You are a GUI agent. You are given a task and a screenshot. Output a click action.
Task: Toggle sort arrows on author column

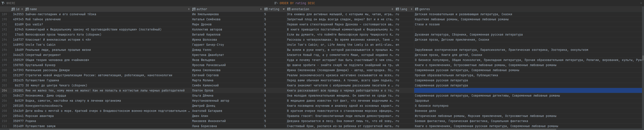point(261,9)
